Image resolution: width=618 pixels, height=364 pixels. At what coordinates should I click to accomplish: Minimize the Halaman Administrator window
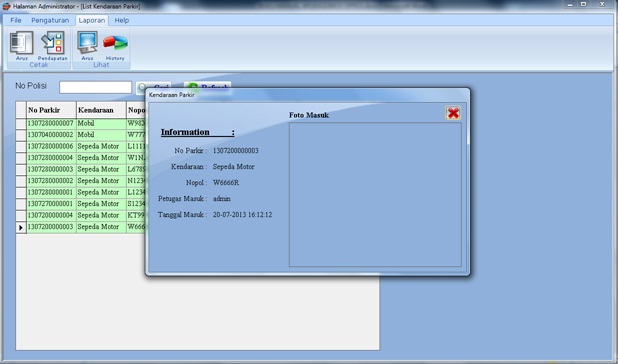coord(570,4)
